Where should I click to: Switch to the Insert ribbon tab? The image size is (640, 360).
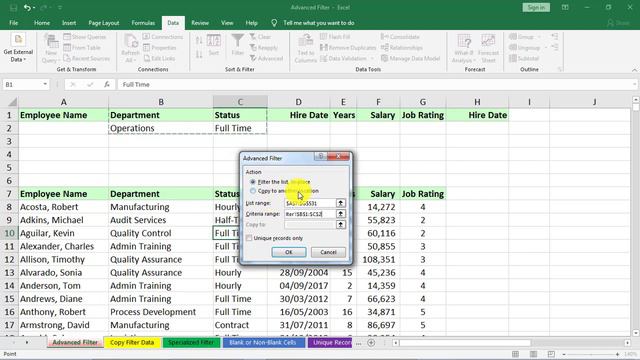(x=69, y=23)
